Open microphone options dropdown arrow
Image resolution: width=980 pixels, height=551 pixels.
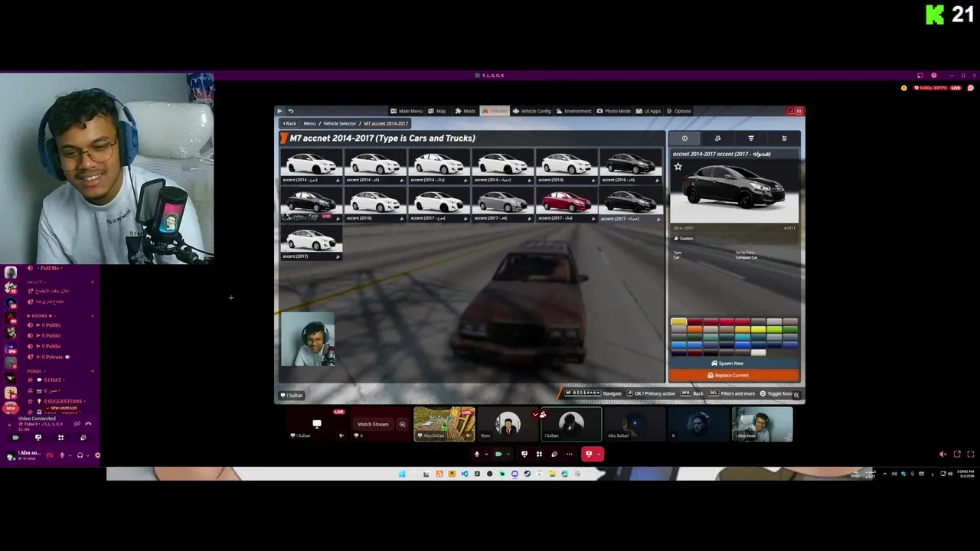pyautogui.click(x=486, y=454)
